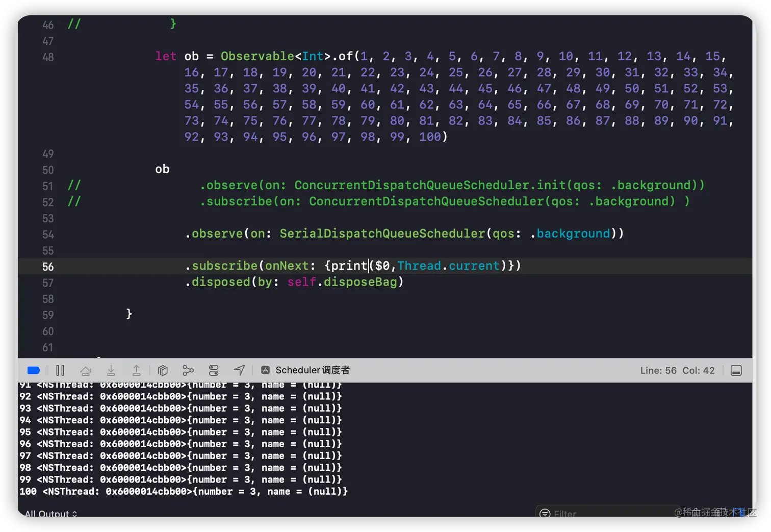Image resolution: width=771 pixels, height=532 pixels.
Task: Click the 'ob' identifier on line 50
Action: click(162, 169)
